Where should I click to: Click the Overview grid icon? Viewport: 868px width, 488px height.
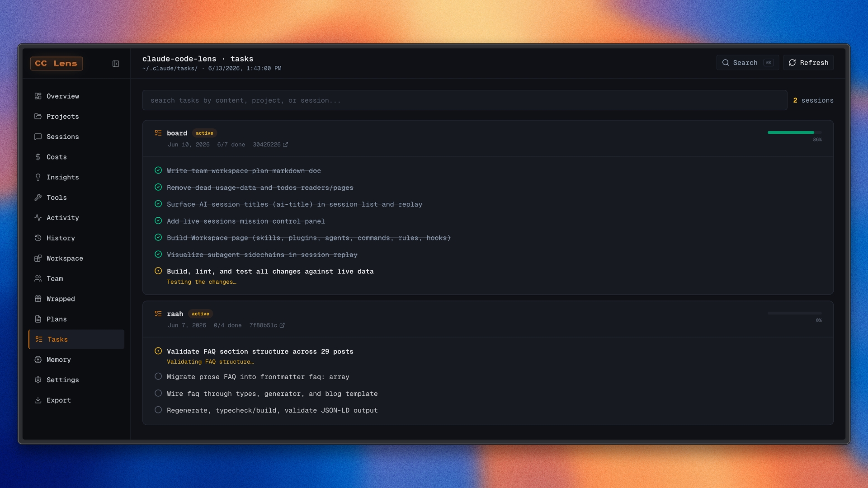38,96
